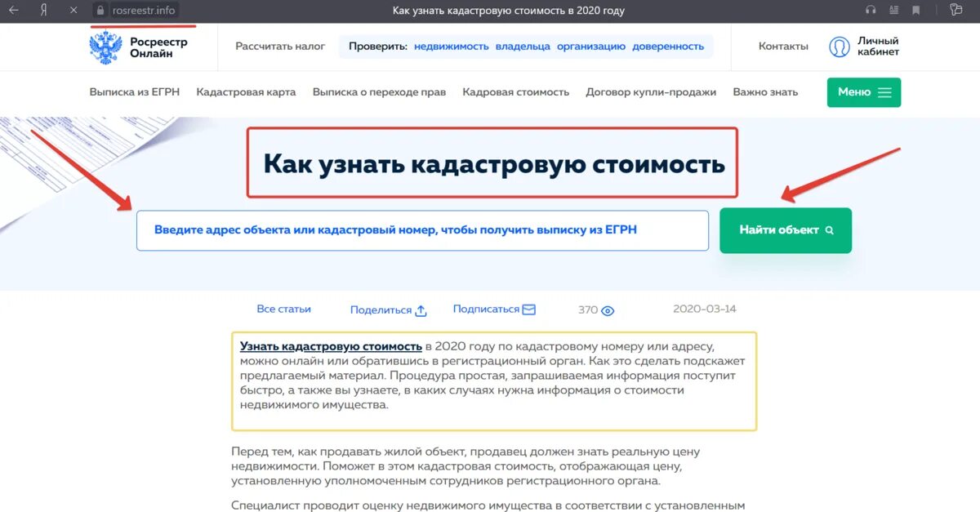Click Поделиться share link

(381, 310)
